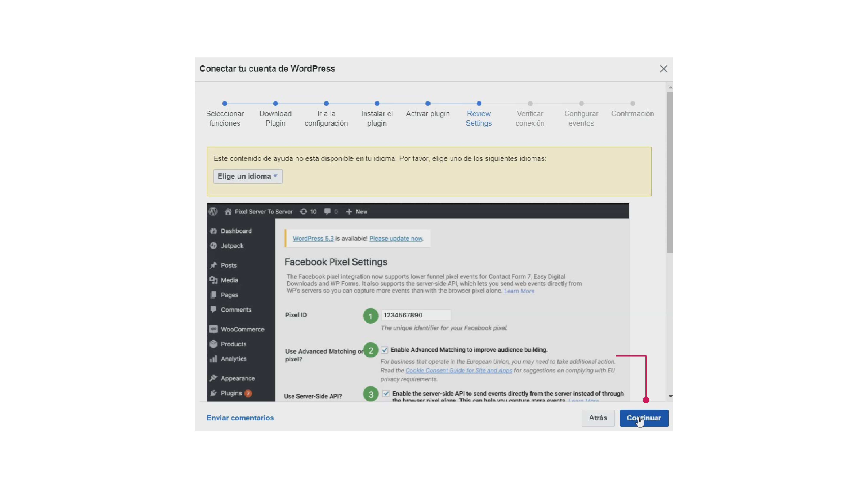
Task: Click the home icon beside Pixel Server To Server
Action: 228,212
